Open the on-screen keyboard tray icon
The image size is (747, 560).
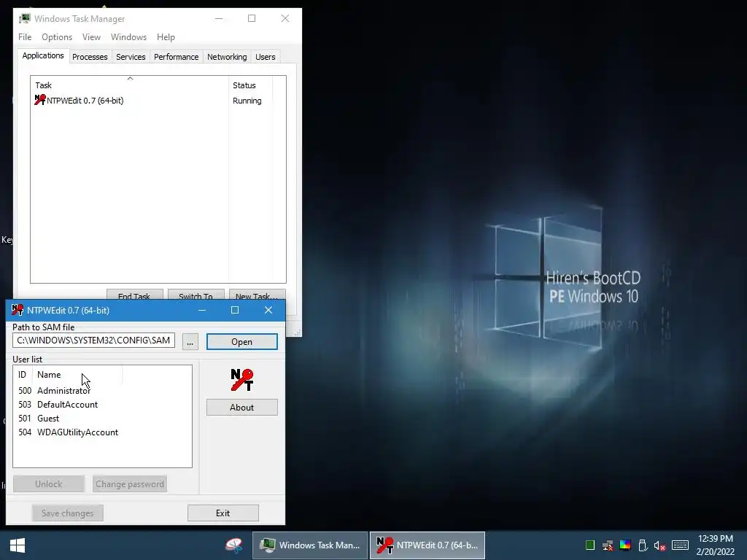[x=680, y=545]
